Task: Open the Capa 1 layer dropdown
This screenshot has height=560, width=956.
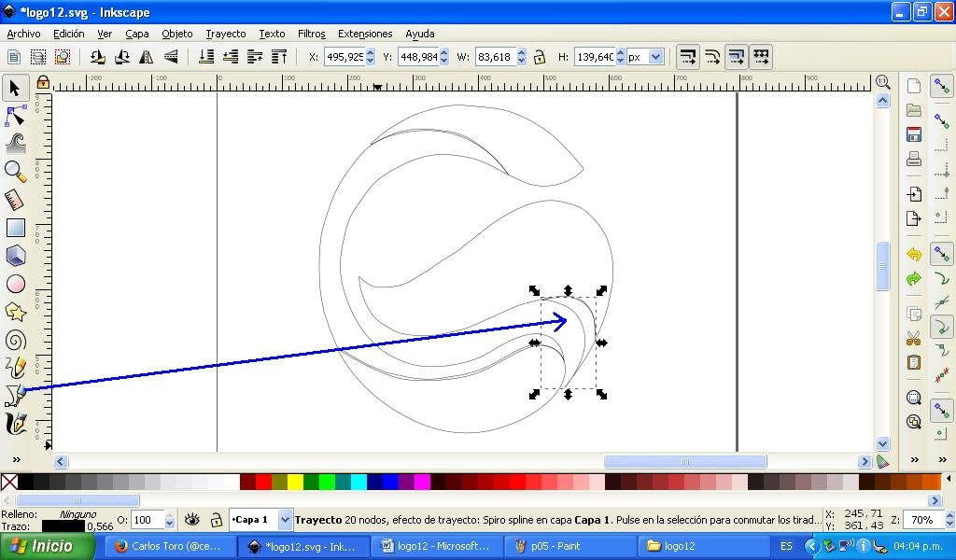Action: tap(285, 520)
